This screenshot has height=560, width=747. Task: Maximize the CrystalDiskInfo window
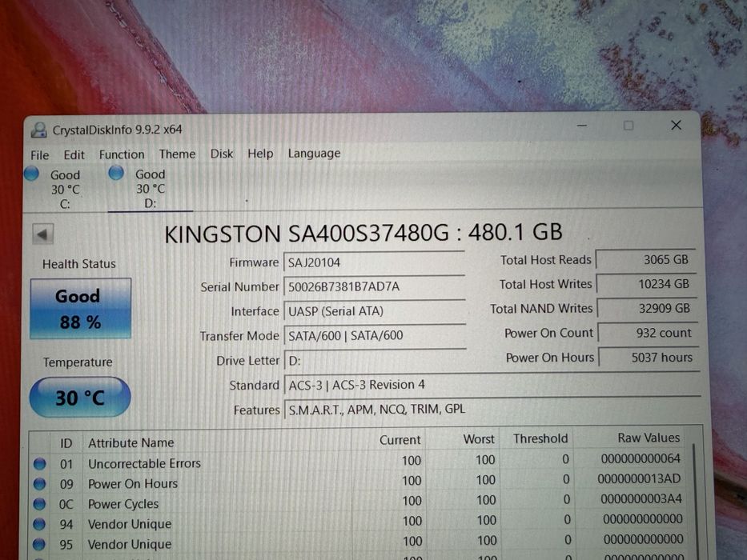629,126
